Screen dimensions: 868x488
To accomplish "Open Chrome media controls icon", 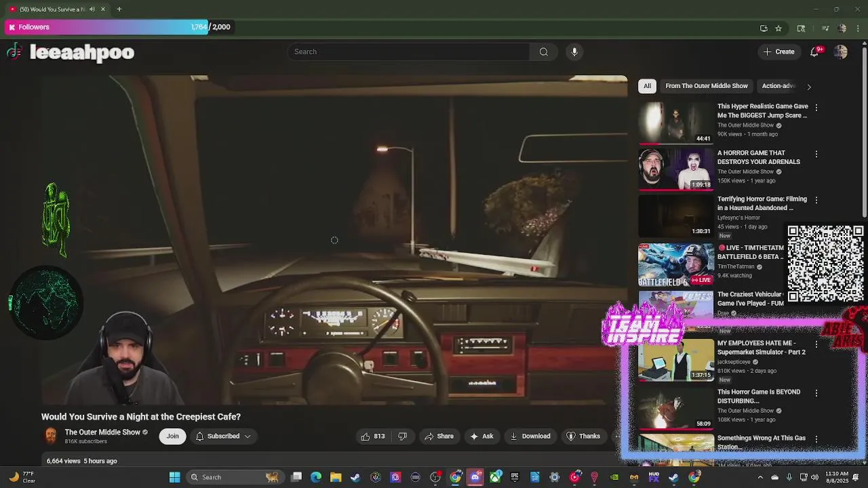I will click(x=825, y=28).
